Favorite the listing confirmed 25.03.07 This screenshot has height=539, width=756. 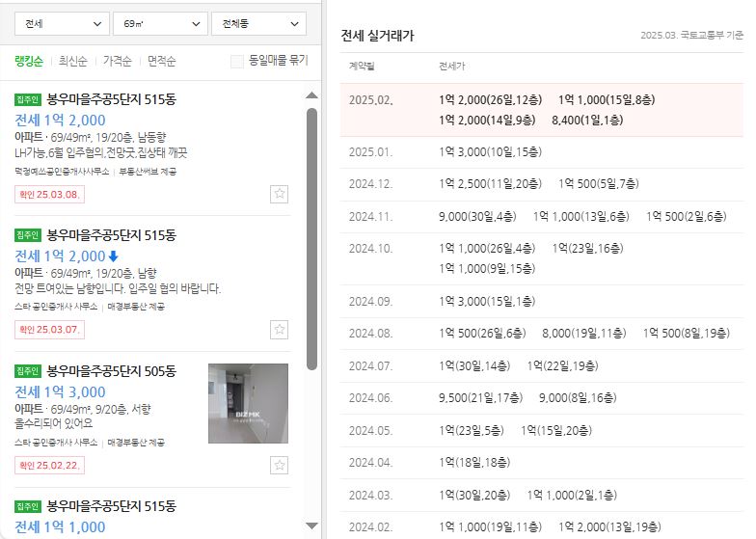pos(280,330)
